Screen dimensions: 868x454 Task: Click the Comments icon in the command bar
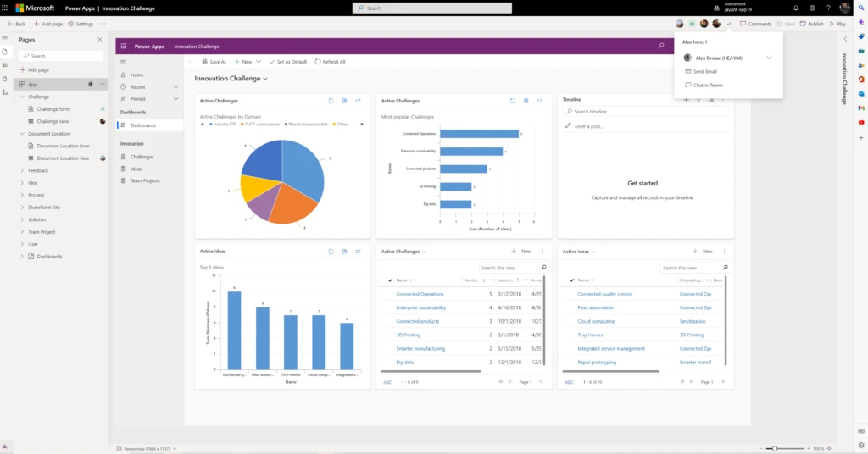click(743, 24)
